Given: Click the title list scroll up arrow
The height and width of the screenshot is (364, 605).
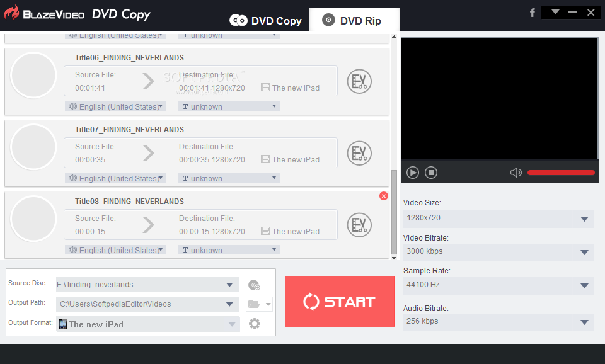Looking at the screenshot, I should [x=394, y=37].
